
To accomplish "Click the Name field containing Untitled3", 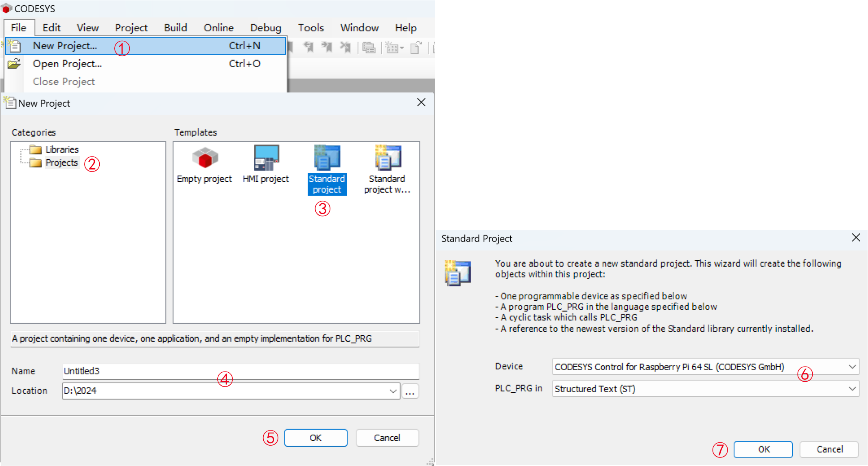I will (x=241, y=371).
